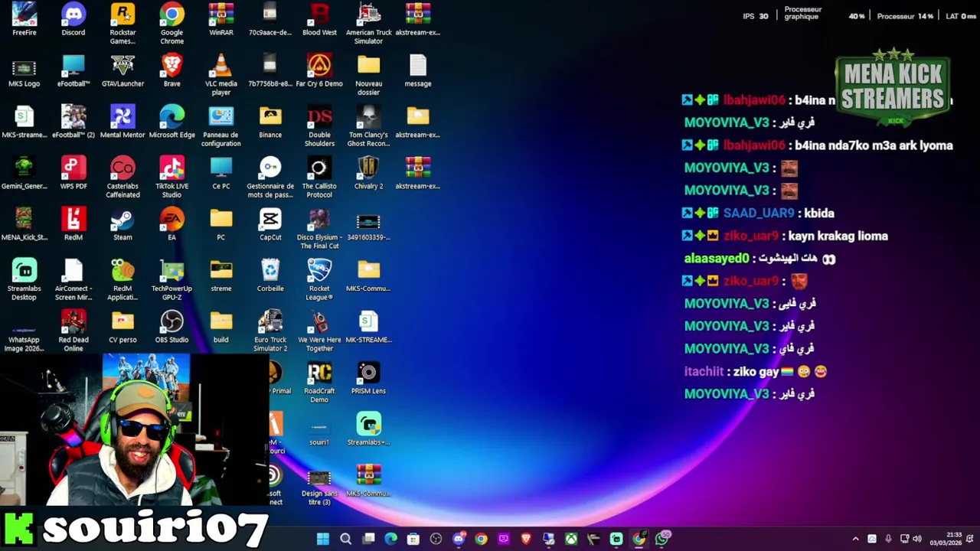Image resolution: width=980 pixels, height=551 pixels.
Task: Select the WinRAR desktop icon
Action: tap(221, 20)
